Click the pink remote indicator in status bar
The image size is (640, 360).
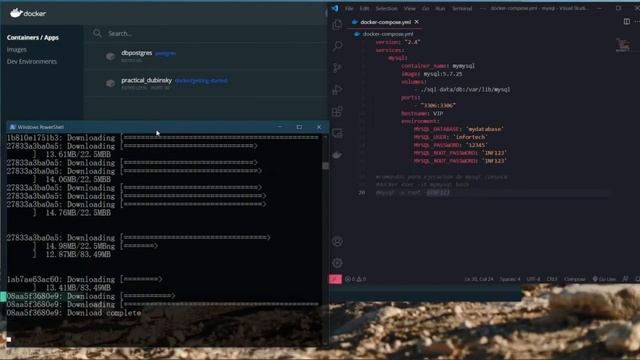click(x=335, y=279)
